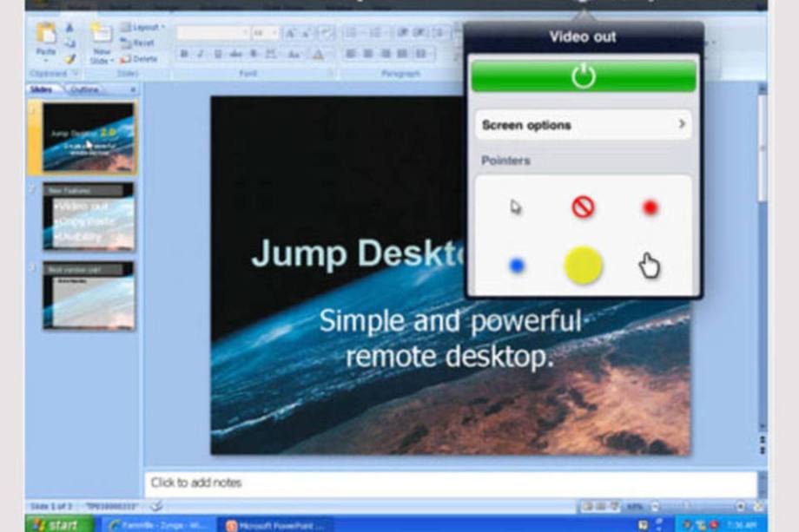This screenshot has width=799, height=532.
Task: Click the Columns icon in Paragraph group
Action: point(421,54)
